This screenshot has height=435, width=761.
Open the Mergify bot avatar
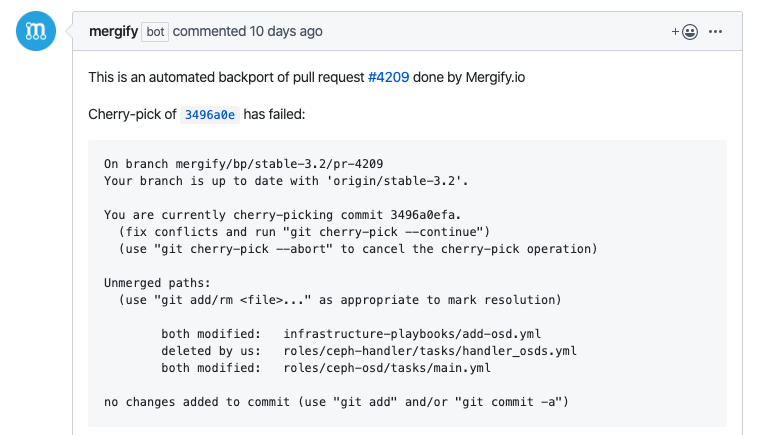36,31
